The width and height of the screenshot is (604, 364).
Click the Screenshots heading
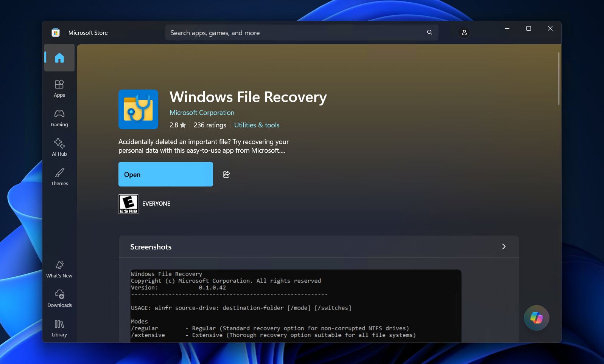(x=151, y=247)
